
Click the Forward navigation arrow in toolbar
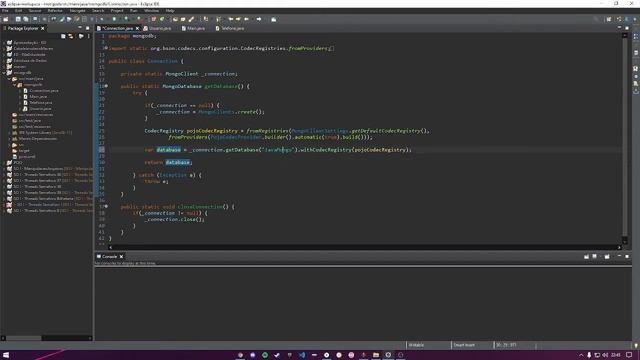(x=259, y=19)
